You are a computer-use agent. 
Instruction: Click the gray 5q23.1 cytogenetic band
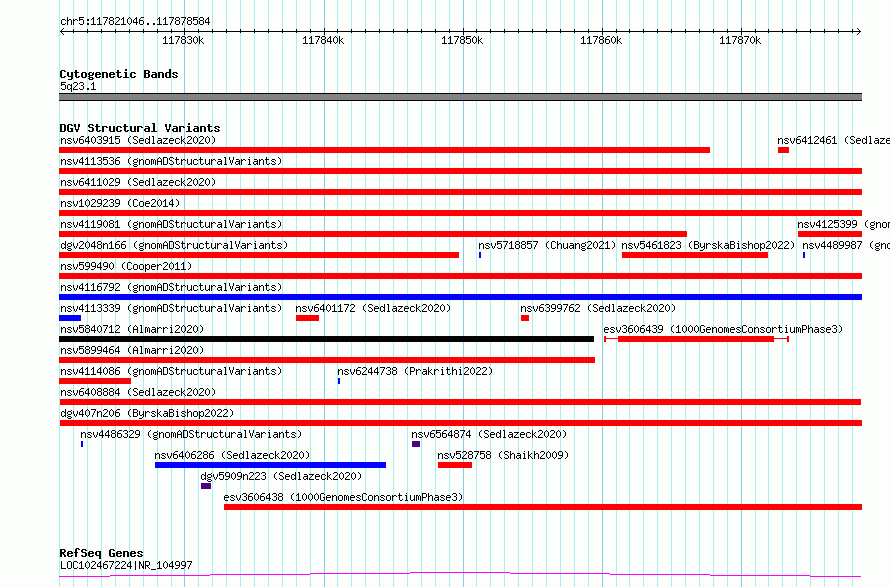click(460, 97)
